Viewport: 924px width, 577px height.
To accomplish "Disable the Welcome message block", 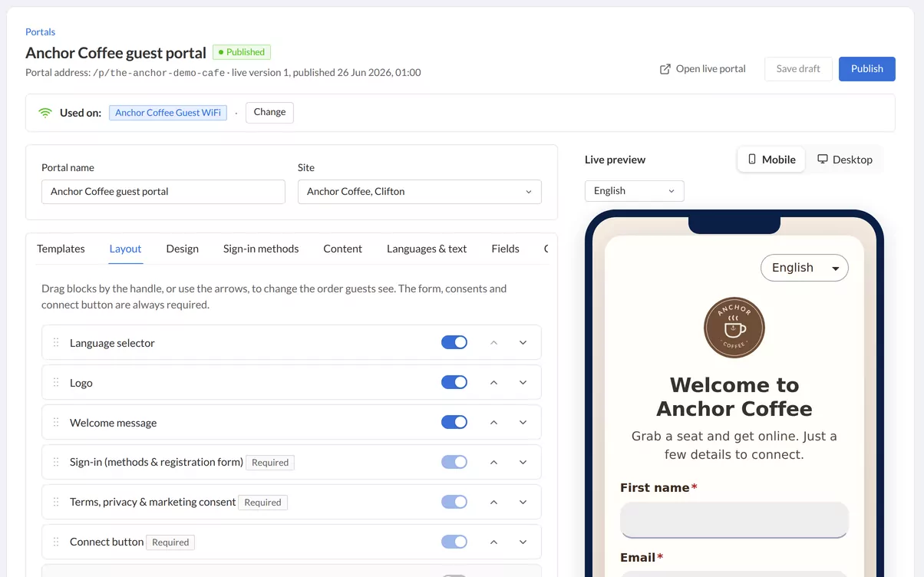I will coord(454,422).
